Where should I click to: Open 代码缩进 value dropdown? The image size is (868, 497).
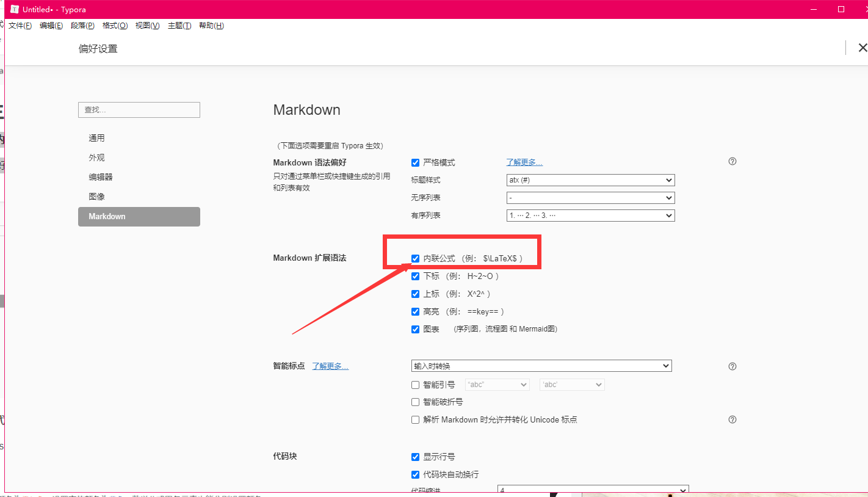click(593, 490)
